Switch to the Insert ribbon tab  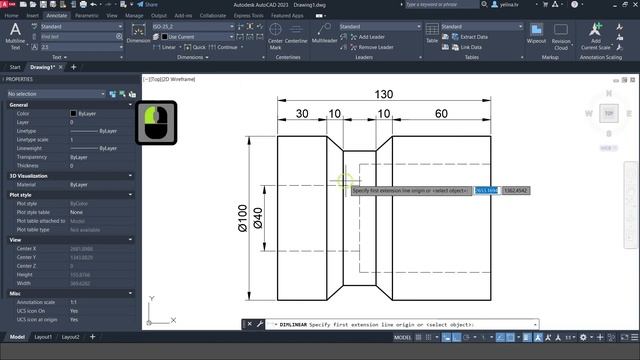click(x=32, y=16)
